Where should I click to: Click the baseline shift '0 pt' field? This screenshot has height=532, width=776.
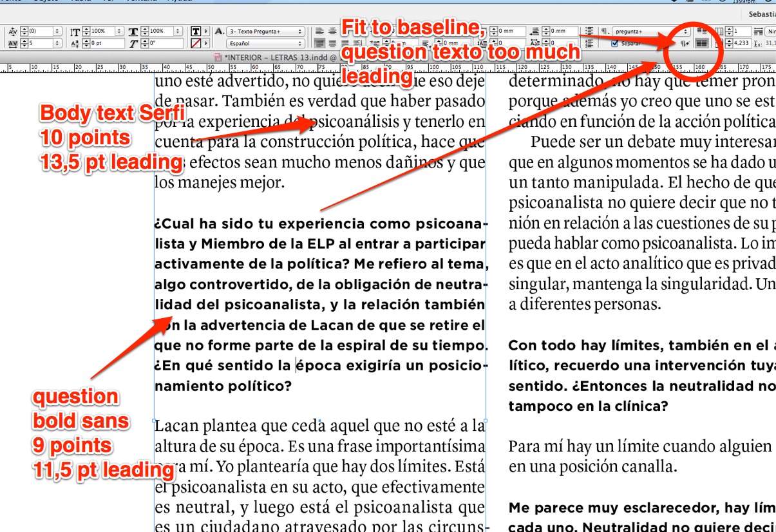tap(108, 43)
